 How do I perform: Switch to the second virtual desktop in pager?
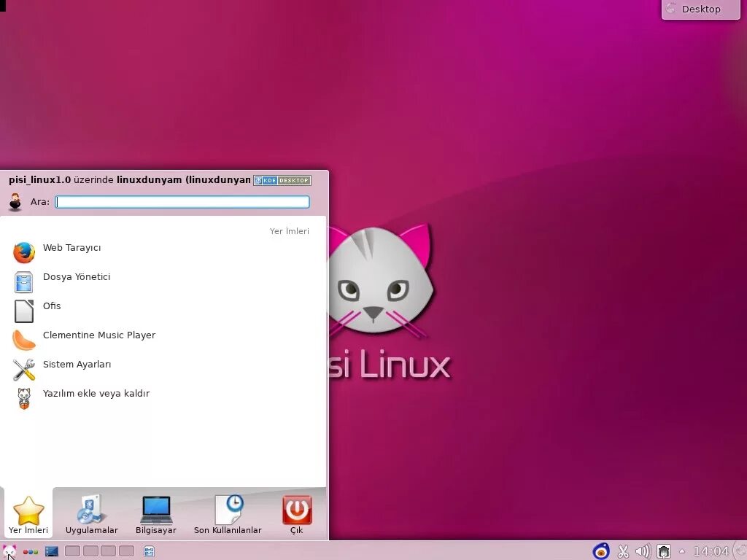pos(90,551)
